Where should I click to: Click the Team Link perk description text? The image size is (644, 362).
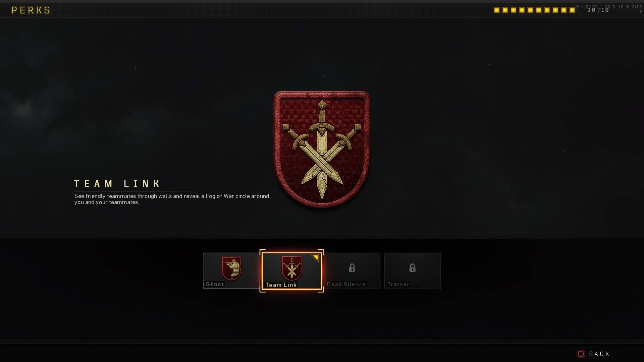pyautogui.click(x=172, y=199)
